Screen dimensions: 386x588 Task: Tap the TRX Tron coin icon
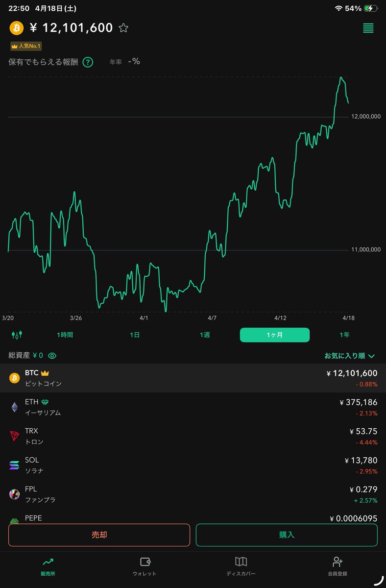point(15,436)
